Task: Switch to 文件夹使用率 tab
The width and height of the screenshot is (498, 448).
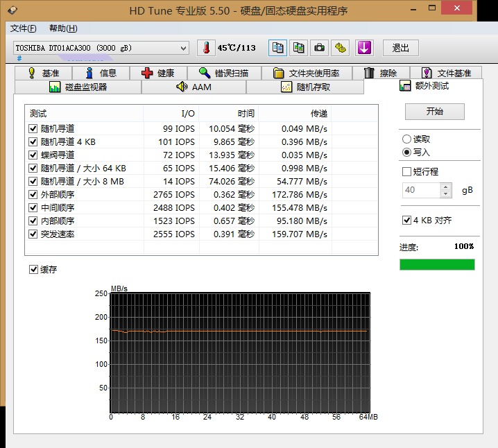Action: [x=307, y=73]
